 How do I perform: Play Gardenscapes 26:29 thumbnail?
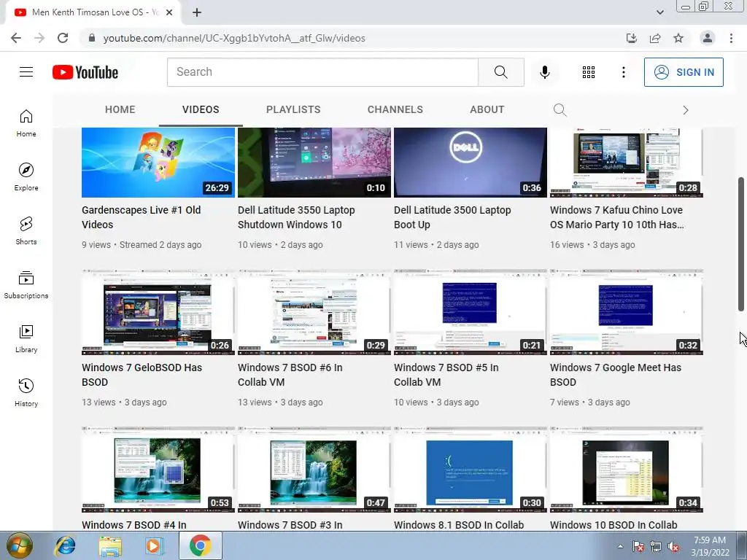coord(158,163)
